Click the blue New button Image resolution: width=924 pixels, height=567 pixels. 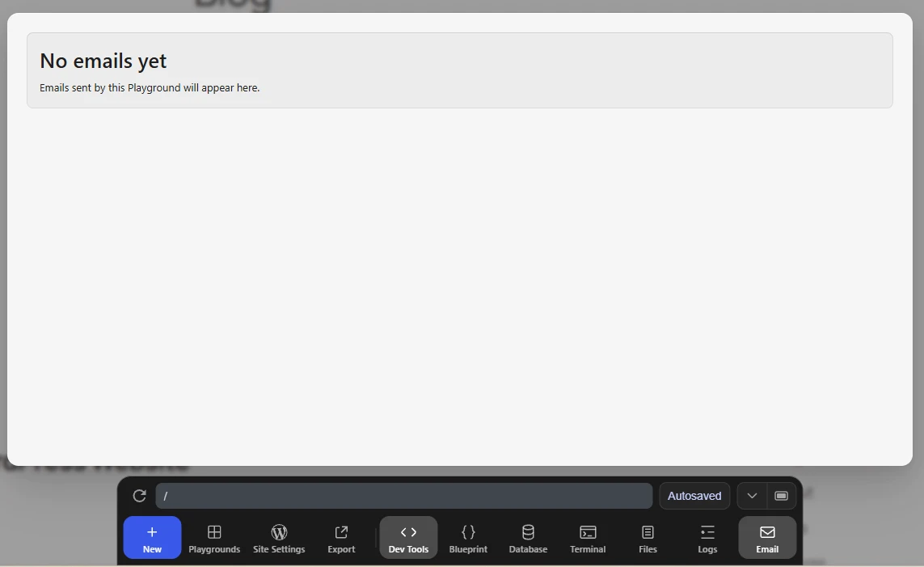point(152,538)
